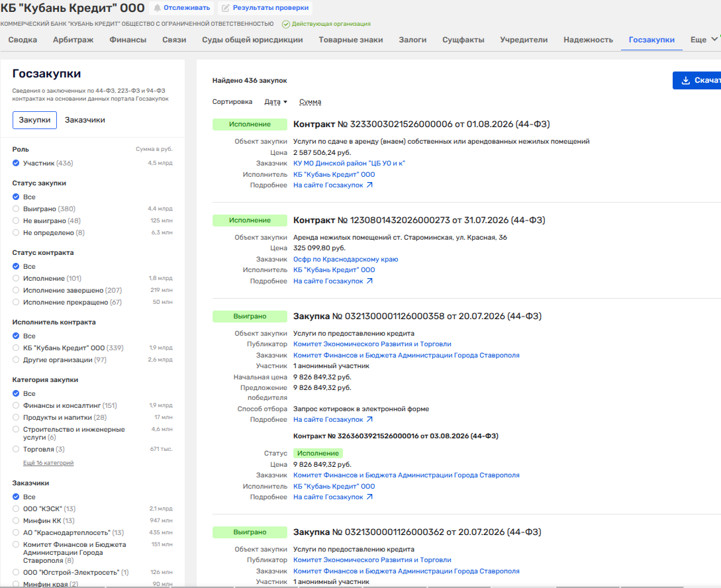Click the Отслеживать button
721x588 pixels.
181,8
